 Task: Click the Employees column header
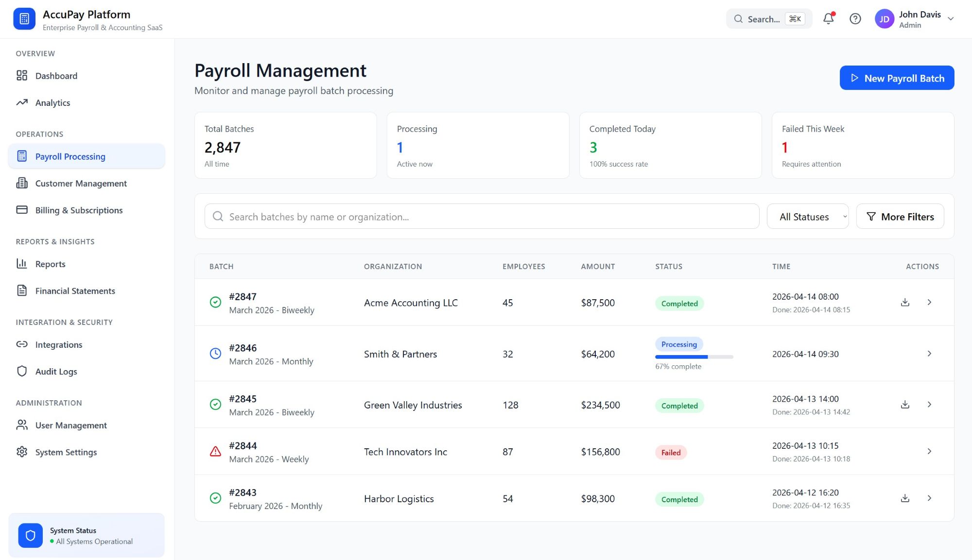click(524, 266)
